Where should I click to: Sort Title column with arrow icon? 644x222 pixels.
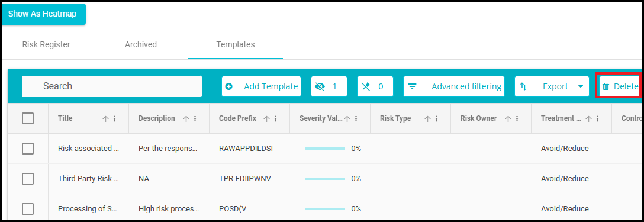point(105,119)
